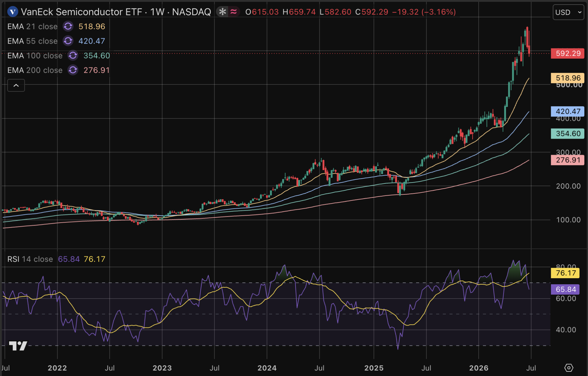This screenshot has width=588, height=376.
Task: Click the EMA 55 value 420.47
Action: (92, 41)
